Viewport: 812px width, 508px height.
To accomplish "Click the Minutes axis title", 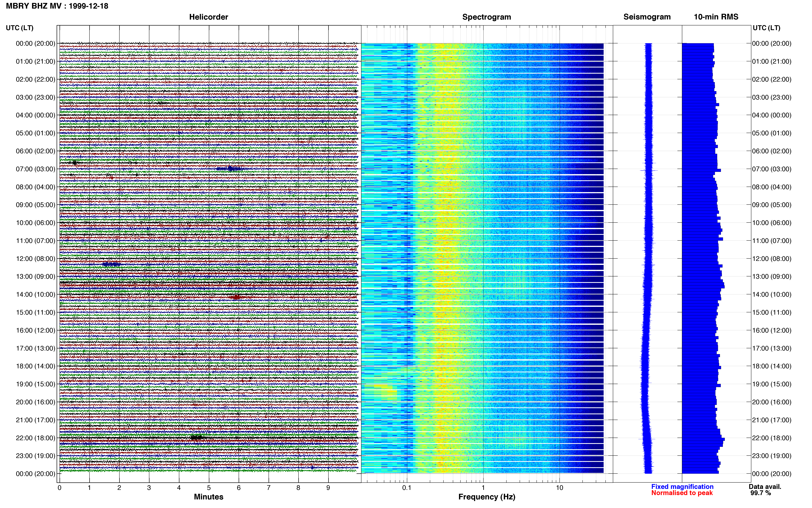I will 209,497.
